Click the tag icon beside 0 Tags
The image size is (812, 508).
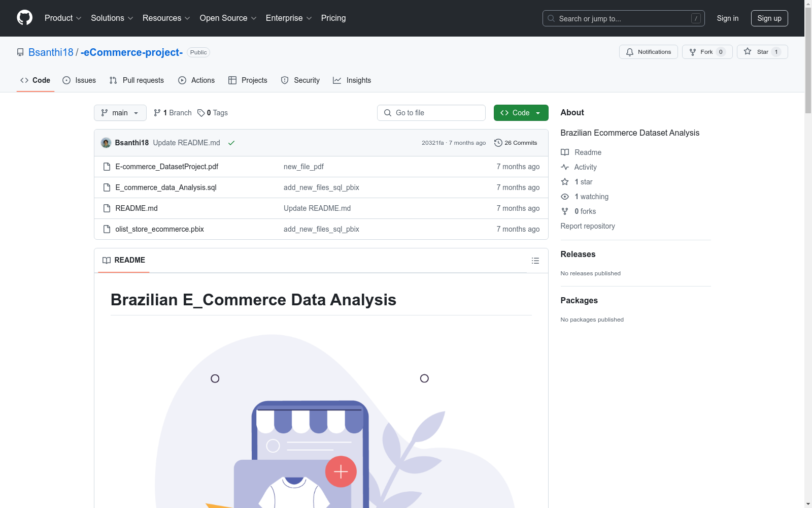point(201,113)
